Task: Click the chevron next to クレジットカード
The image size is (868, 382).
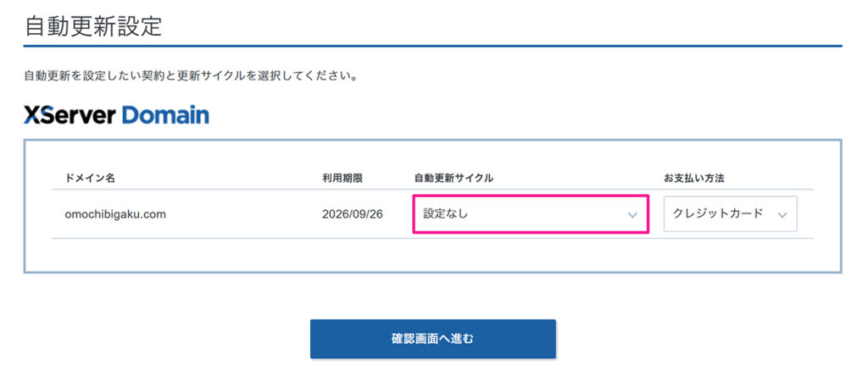Action: 782,214
